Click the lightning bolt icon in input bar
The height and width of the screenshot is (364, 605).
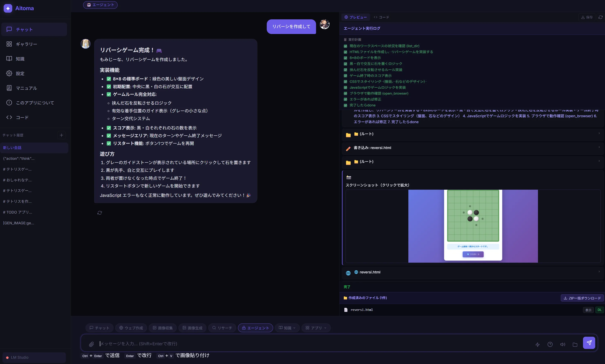(x=537, y=344)
